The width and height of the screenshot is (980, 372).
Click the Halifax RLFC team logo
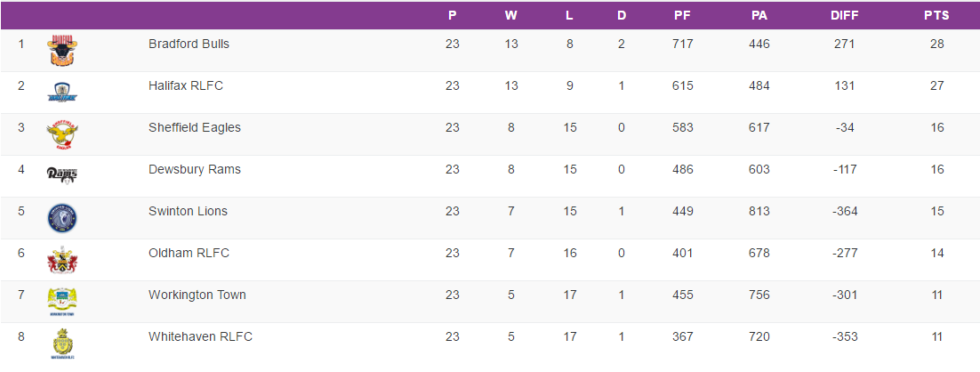point(62,93)
